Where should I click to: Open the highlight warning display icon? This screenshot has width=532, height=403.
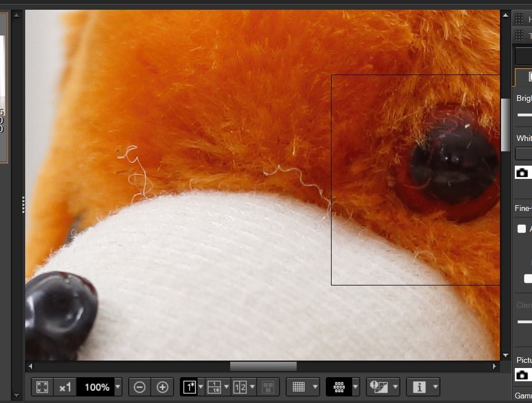[x=379, y=387]
